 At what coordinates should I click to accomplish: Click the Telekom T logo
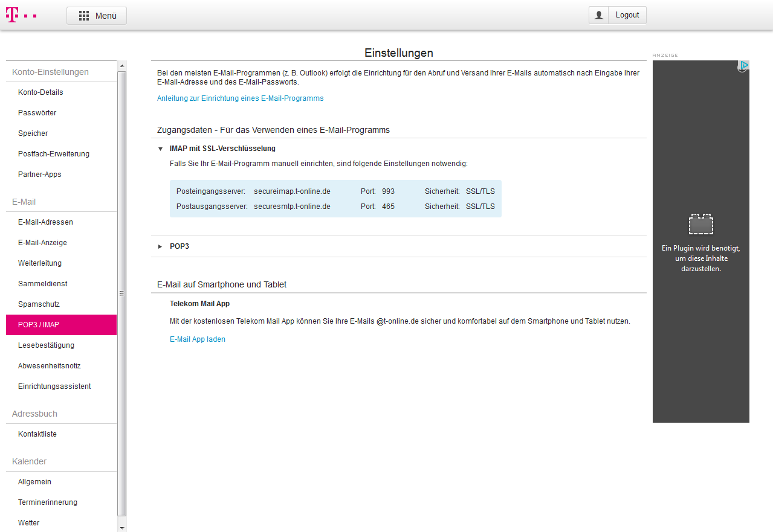(12, 15)
